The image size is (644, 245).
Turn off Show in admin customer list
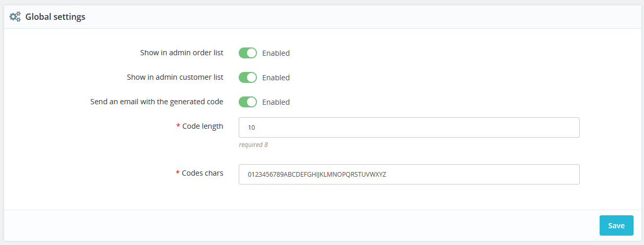click(248, 78)
